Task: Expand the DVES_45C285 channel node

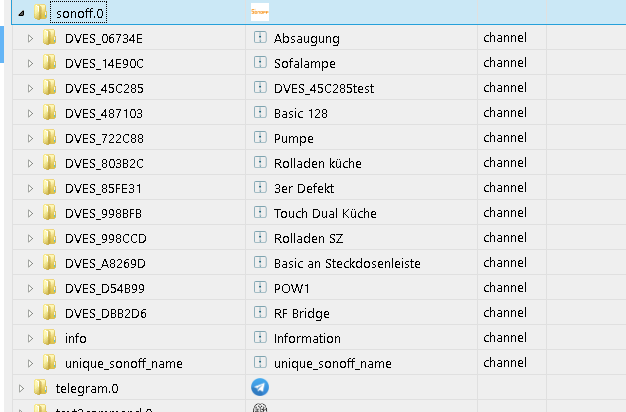Action: coord(31,88)
